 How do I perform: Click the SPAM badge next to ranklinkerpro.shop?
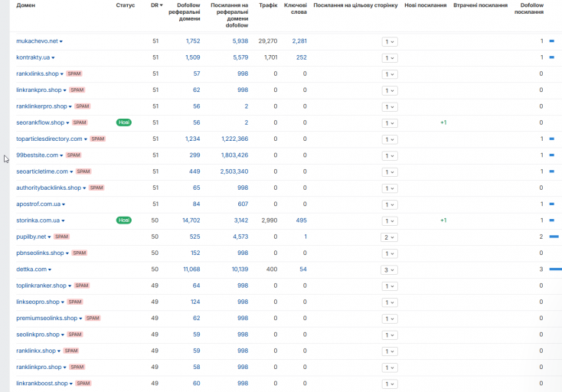point(83,106)
